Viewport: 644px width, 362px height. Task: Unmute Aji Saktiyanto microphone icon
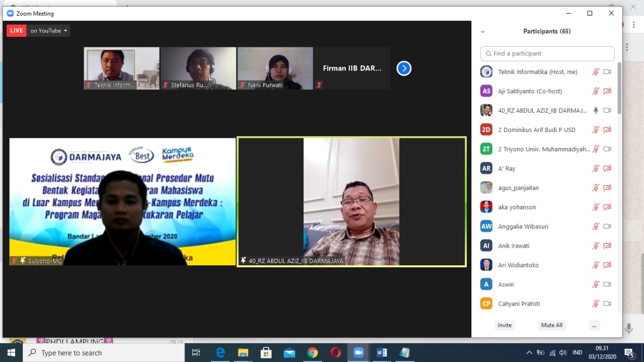click(596, 91)
